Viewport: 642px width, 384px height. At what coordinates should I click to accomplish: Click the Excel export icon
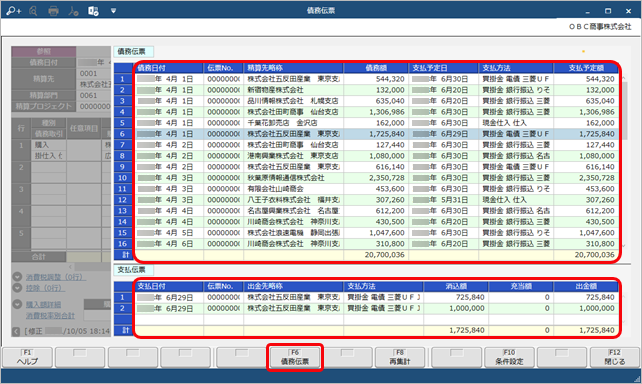pyautogui.click(x=93, y=11)
